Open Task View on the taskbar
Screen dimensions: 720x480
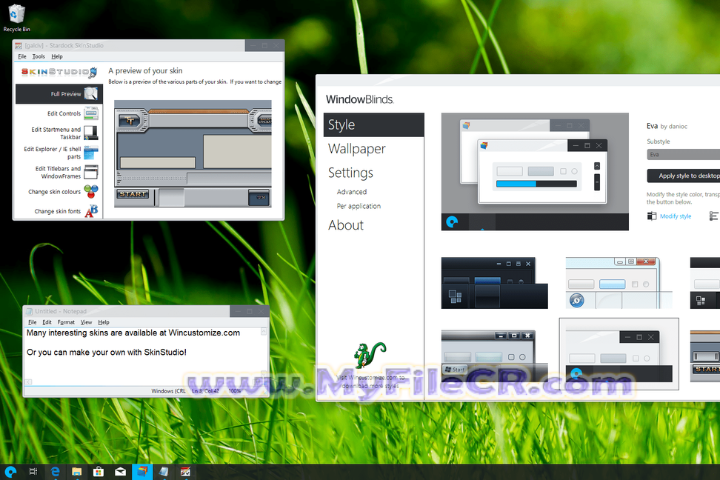pos(33,472)
